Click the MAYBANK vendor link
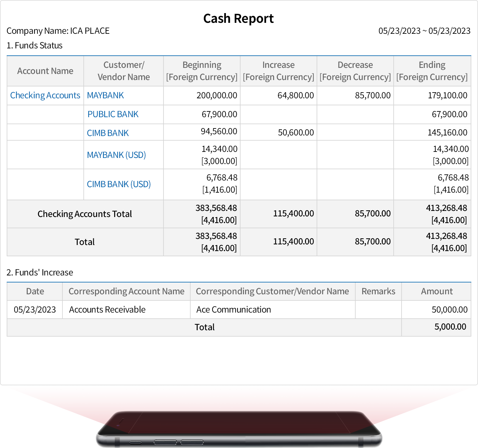 point(105,95)
